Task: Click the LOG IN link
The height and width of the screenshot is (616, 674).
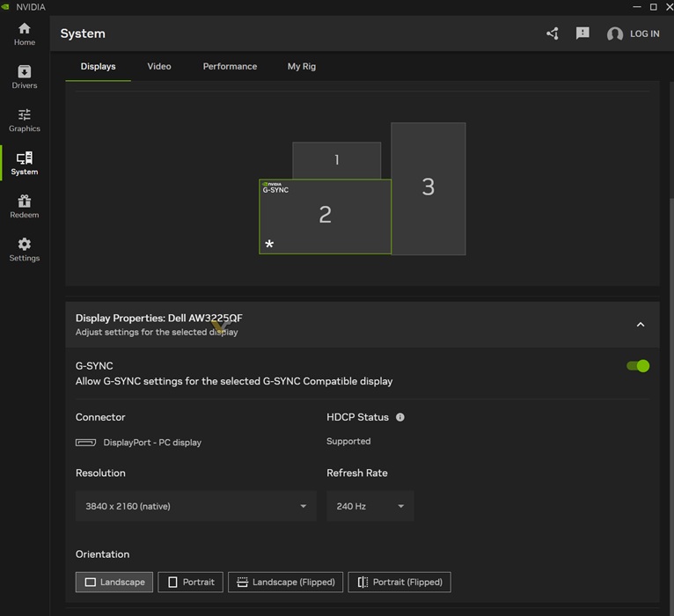Action: click(x=644, y=33)
